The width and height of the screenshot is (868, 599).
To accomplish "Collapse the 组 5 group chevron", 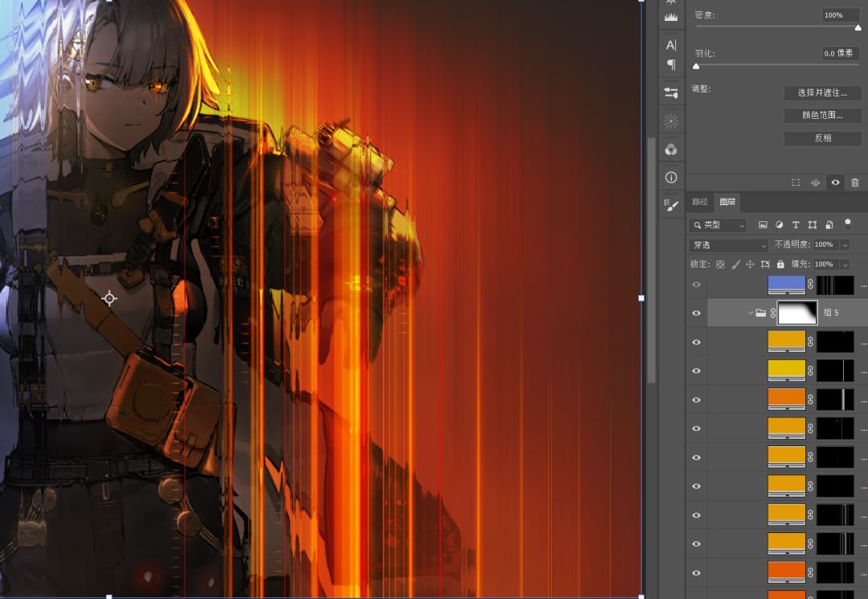I will point(751,313).
